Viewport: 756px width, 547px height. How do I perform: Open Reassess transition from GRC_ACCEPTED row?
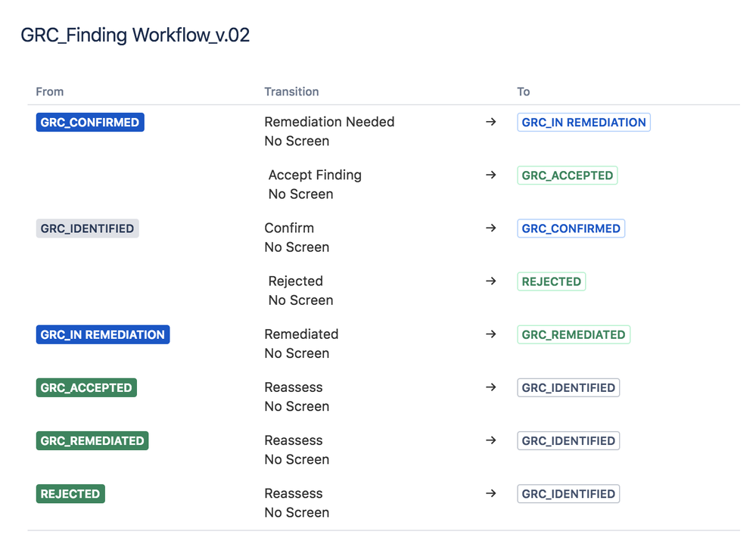tap(294, 387)
